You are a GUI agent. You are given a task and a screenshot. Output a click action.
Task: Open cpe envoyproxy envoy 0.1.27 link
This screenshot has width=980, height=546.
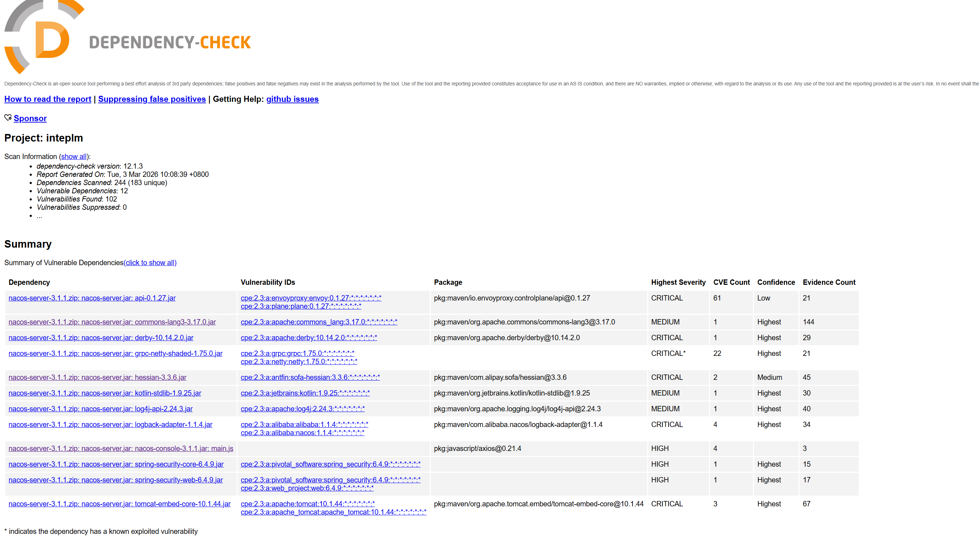tap(311, 298)
